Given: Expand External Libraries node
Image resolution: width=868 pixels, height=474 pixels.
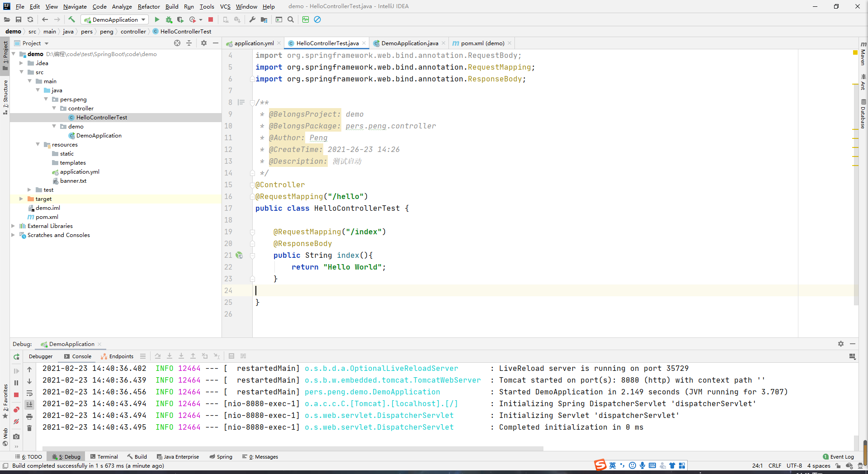Looking at the screenshot, I should point(13,226).
